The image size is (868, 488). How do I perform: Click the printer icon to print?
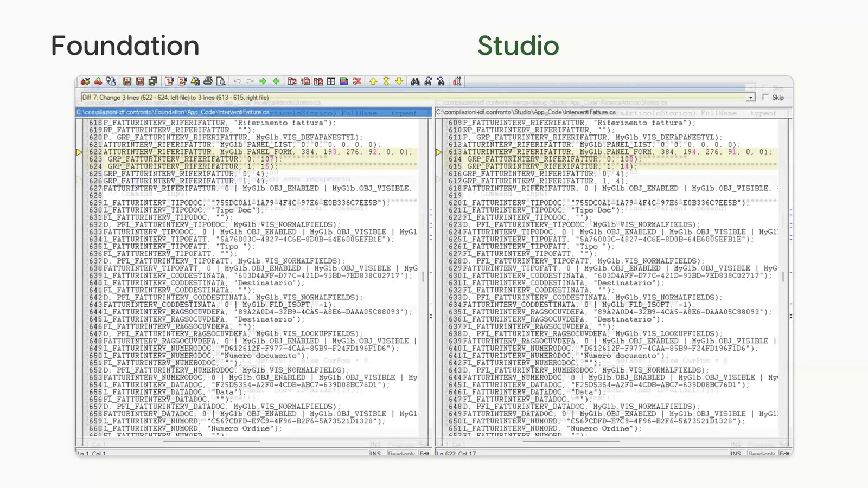[208, 81]
